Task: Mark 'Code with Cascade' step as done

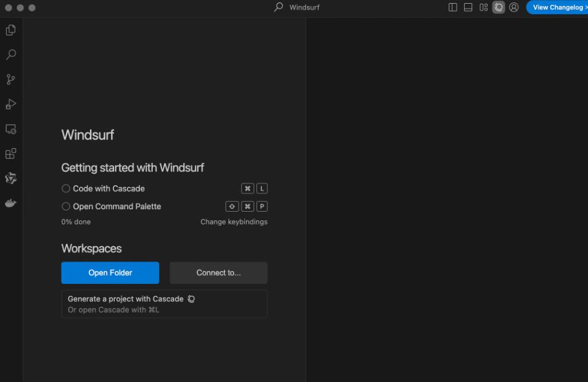Action: (x=66, y=188)
